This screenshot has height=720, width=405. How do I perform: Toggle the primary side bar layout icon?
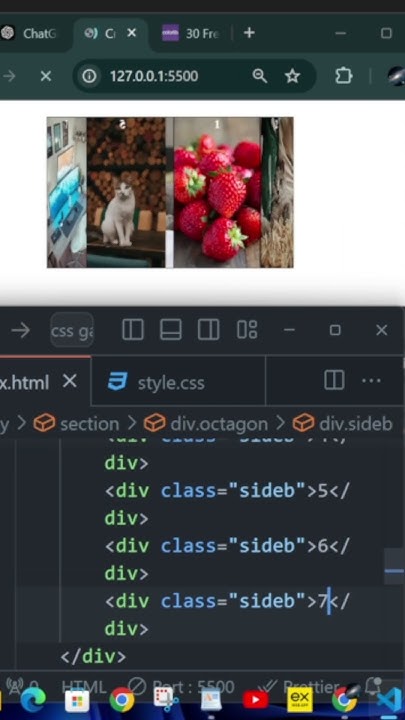[133, 330]
